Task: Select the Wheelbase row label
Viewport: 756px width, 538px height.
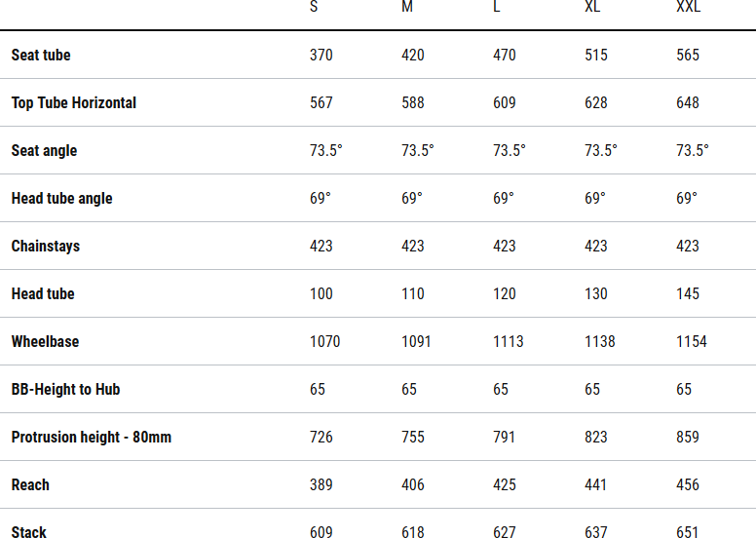Action: (45, 342)
